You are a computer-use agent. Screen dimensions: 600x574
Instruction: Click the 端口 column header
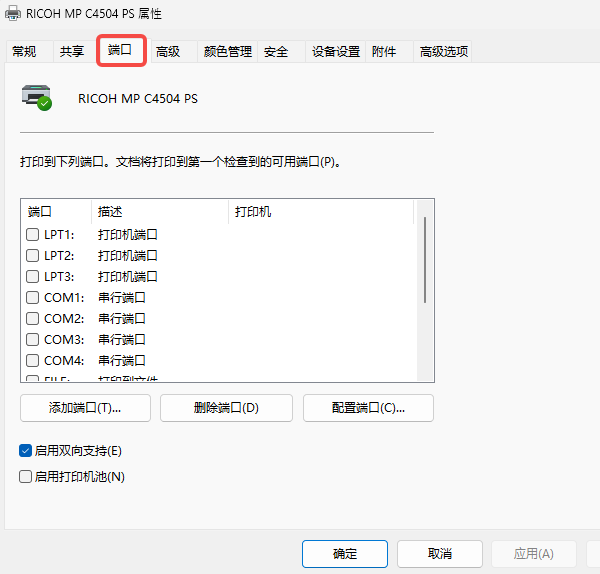(x=56, y=212)
